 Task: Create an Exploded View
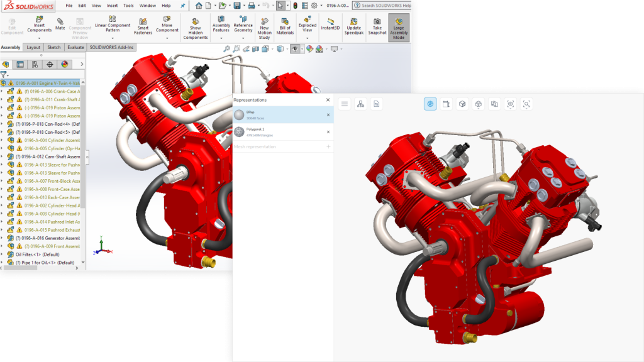coord(307,25)
